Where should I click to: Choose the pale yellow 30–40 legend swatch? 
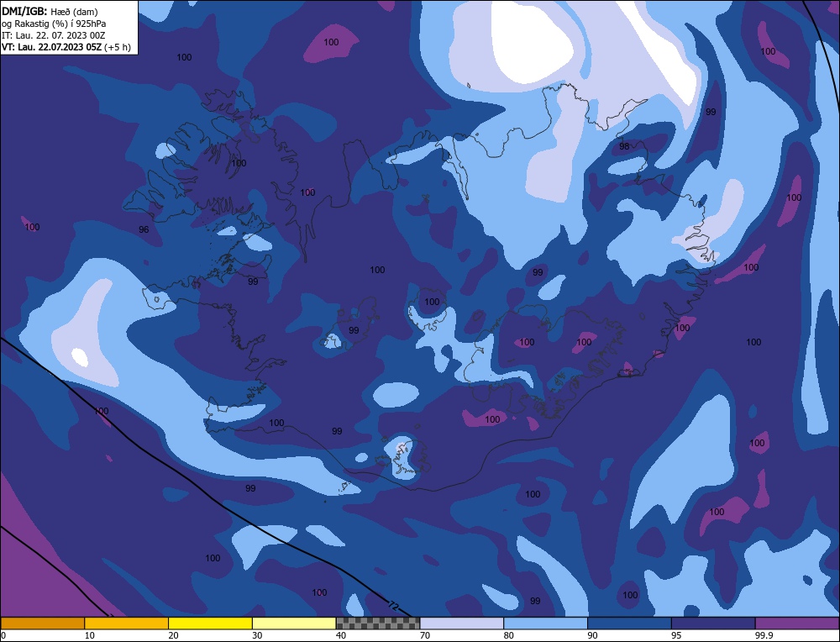pos(294,624)
